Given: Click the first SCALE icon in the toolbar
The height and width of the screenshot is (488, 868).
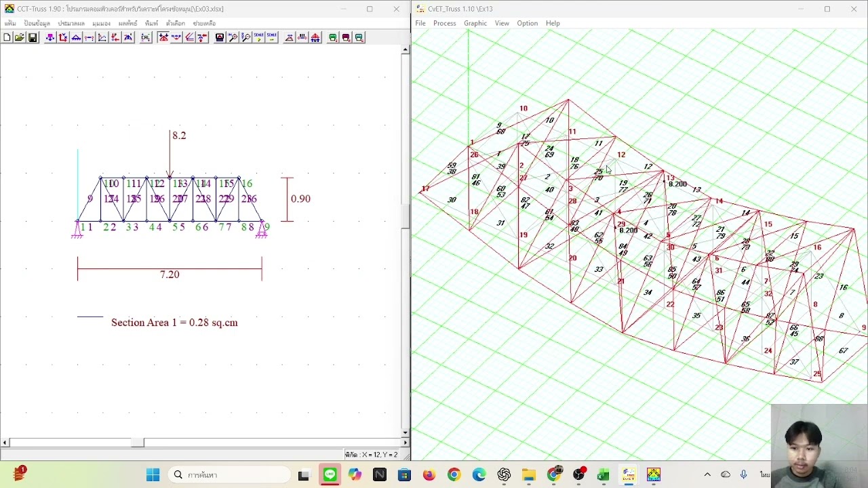Looking at the screenshot, I should [258, 37].
